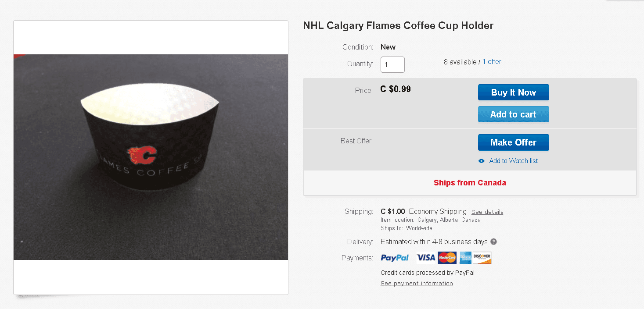Click the Flames logo on the cup holder

(142, 154)
